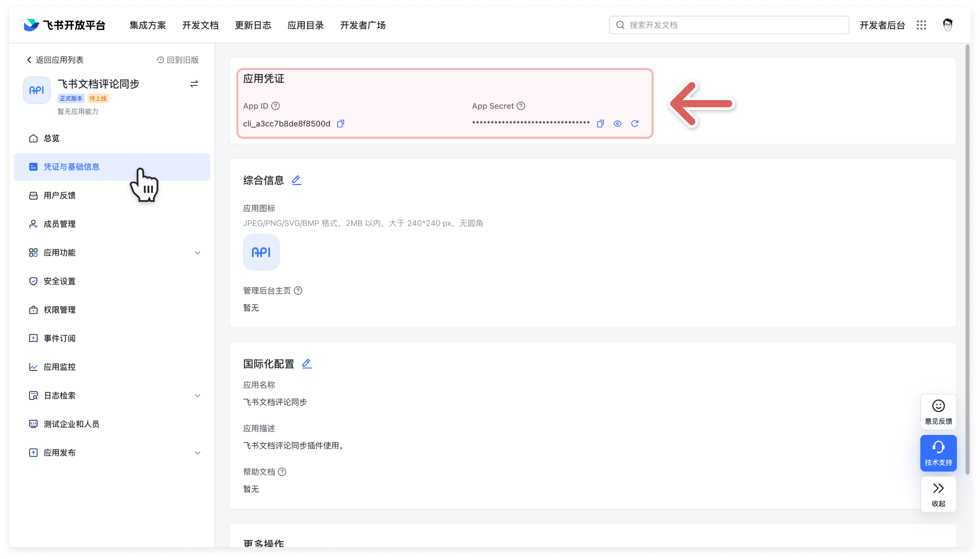
Task: Go to 总览 in sidebar
Action: (112, 138)
